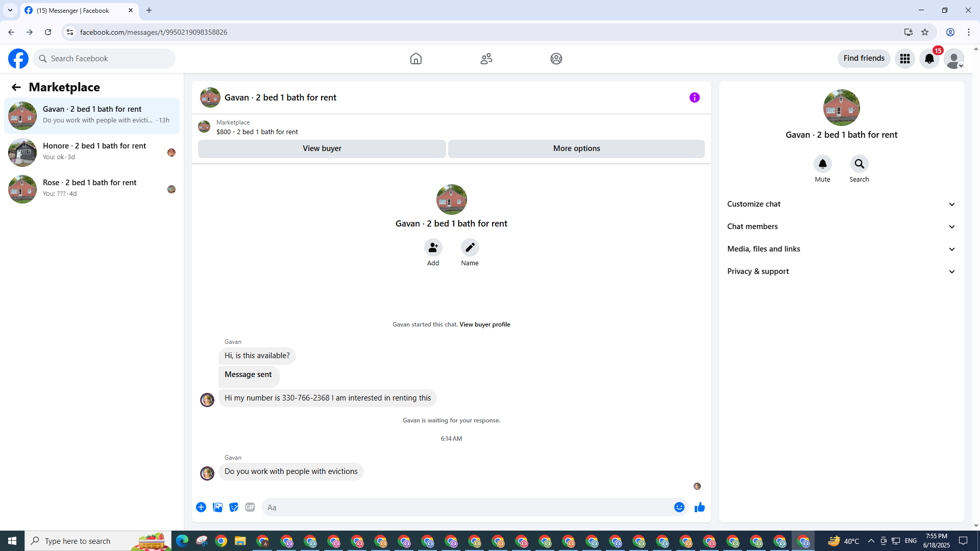Click the "Hi, is this available?" message

[257, 356]
